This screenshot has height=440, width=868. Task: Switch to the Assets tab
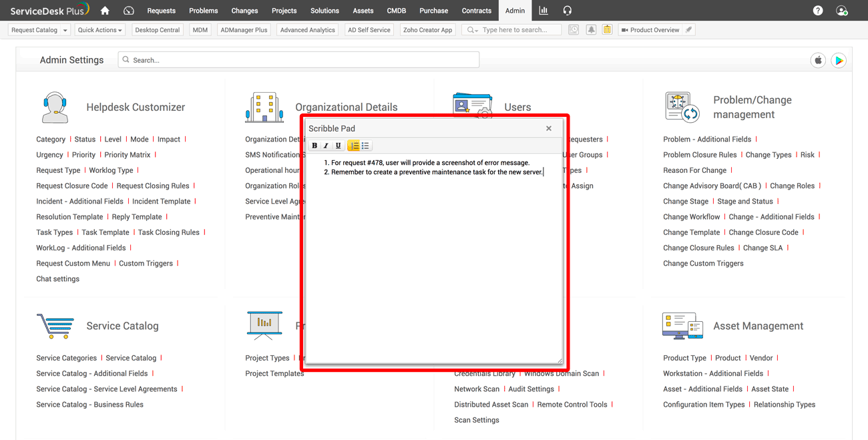363,11
